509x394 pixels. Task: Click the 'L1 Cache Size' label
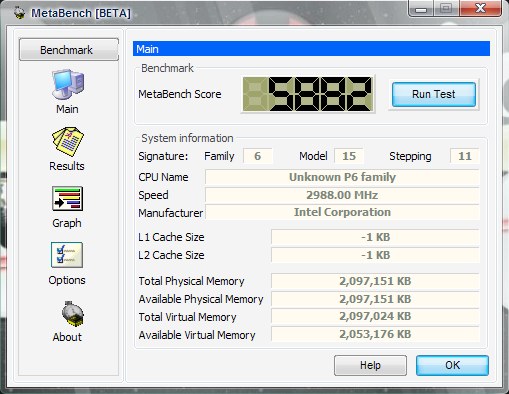click(x=171, y=237)
